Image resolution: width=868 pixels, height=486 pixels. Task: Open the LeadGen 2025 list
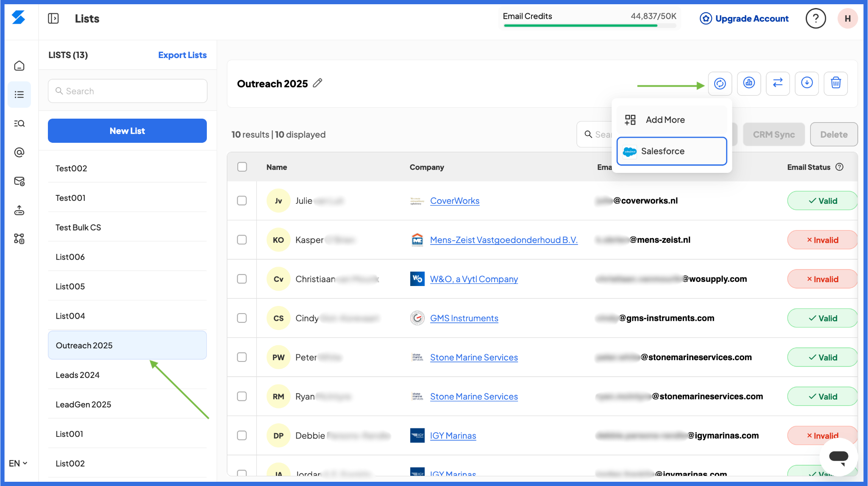tap(127, 405)
